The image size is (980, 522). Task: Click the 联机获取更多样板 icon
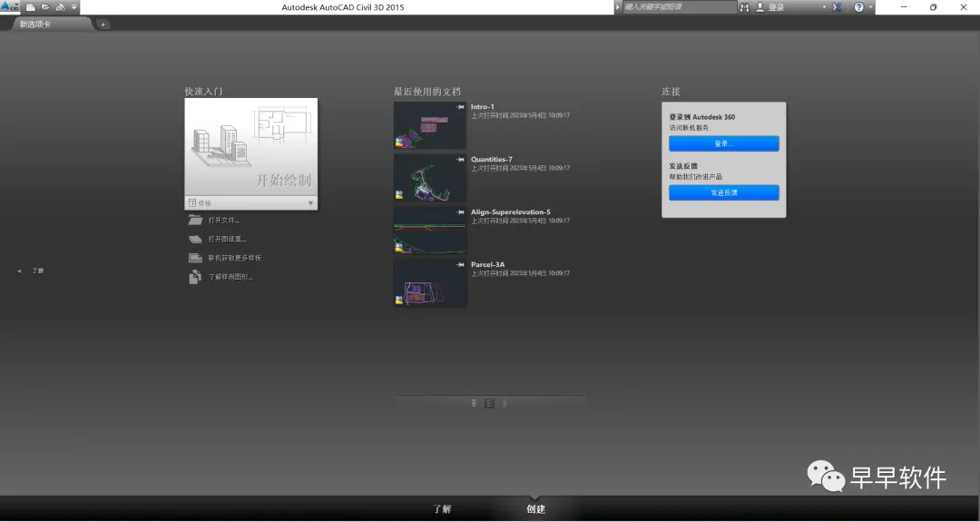click(x=196, y=258)
